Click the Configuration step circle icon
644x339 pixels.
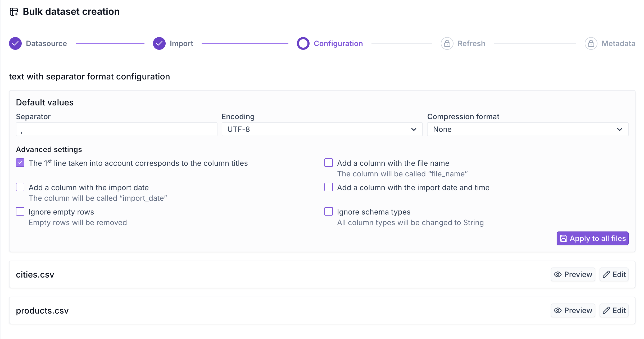pos(303,43)
